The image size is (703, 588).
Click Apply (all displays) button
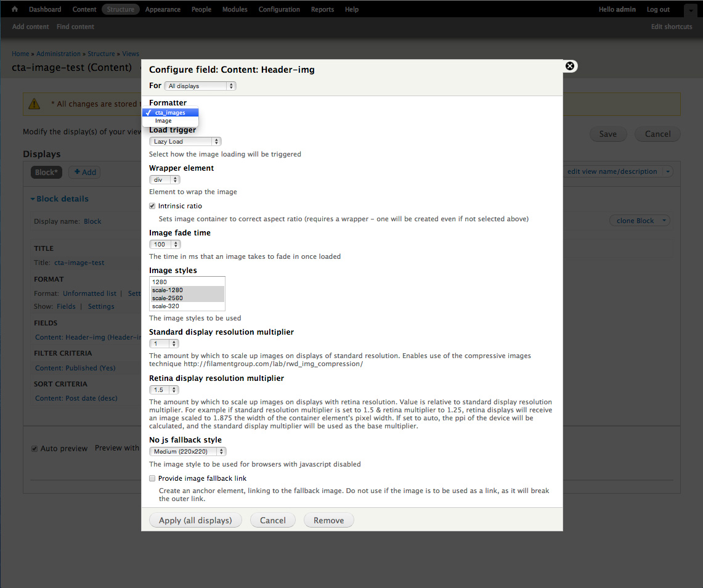195,520
